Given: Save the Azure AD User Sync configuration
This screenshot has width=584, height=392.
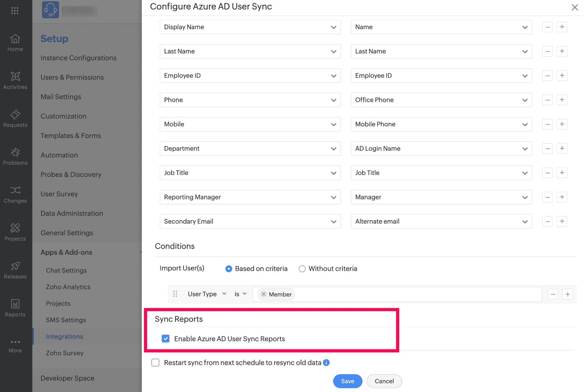Looking at the screenshot, I should (347, 381).
